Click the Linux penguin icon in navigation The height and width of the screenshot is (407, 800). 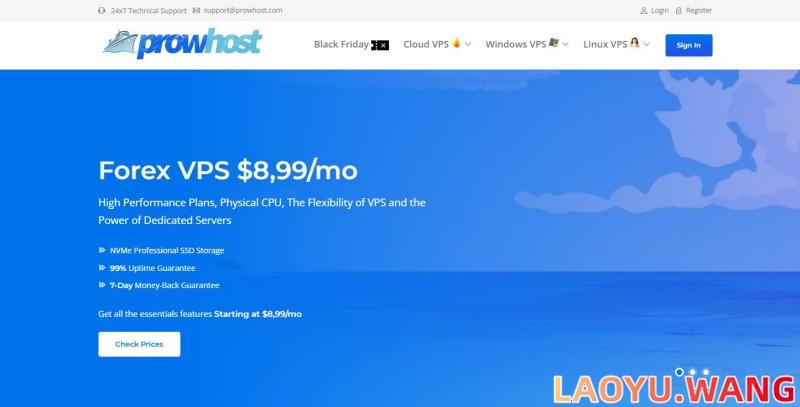pyautogui.click(x=634, y=43)
